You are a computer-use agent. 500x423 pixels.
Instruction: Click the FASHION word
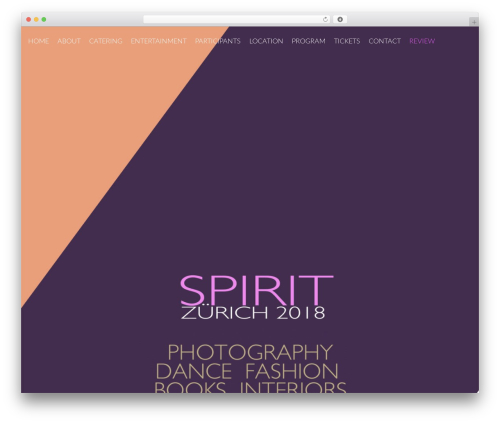292,371
